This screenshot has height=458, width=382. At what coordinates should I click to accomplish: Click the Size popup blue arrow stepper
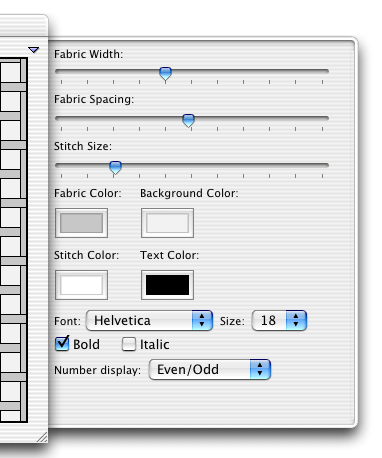click(296, 321)
